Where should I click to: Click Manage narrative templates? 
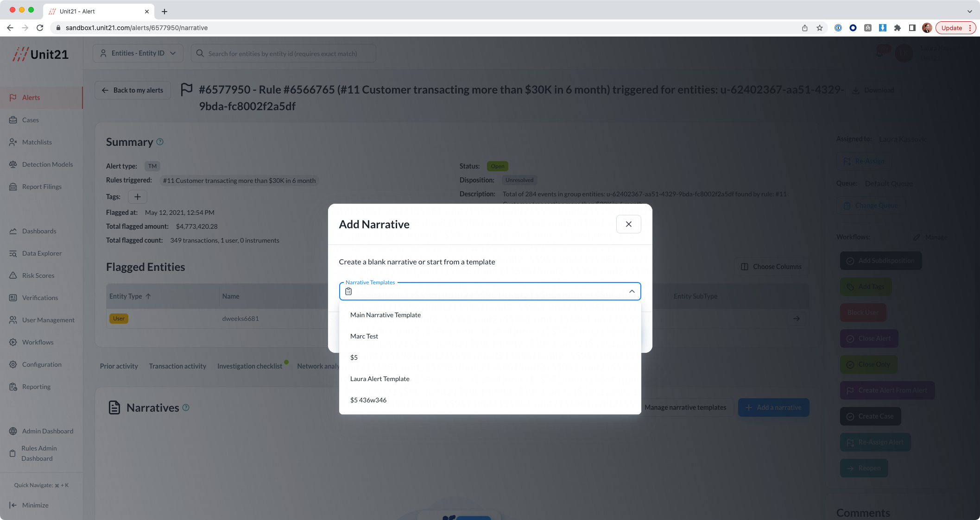[x=685, y=407]
